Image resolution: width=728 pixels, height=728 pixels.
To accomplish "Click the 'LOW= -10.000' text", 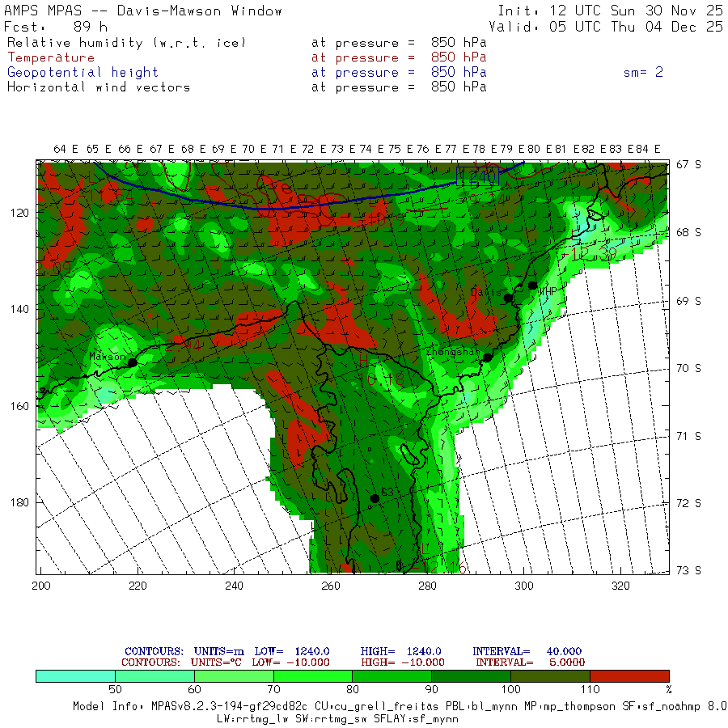I will coord(290,662).
